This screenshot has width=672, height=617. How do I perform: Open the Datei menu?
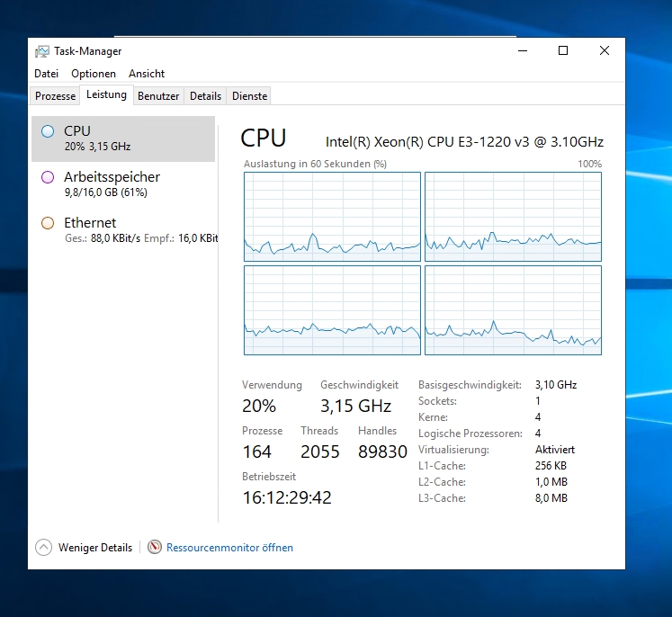(46, 74)
